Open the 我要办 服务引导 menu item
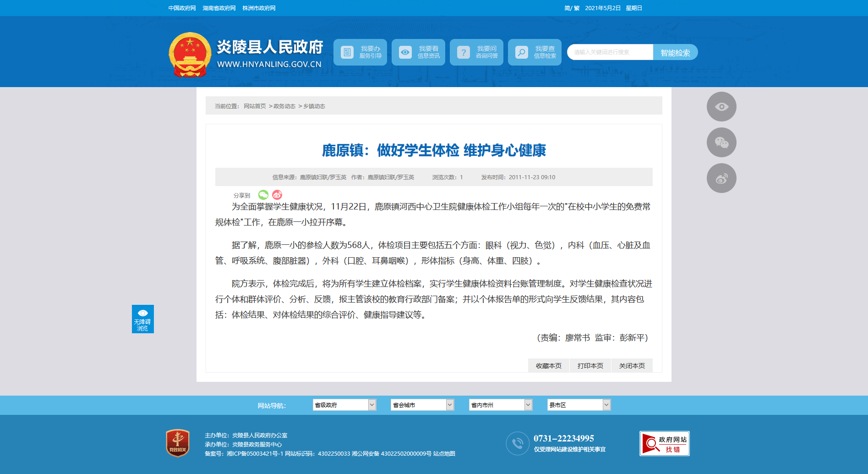This screenshot has height=474, width=868. click(360, 52)
